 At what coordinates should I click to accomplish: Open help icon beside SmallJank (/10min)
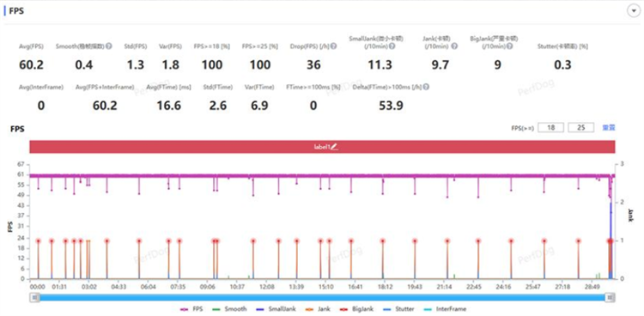(x=392, y=46)
